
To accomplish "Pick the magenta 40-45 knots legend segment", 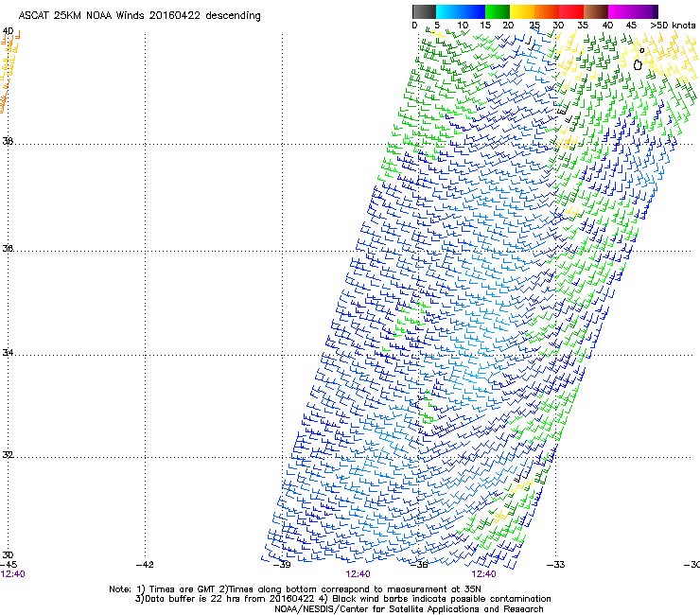I will tap(621, 11).
